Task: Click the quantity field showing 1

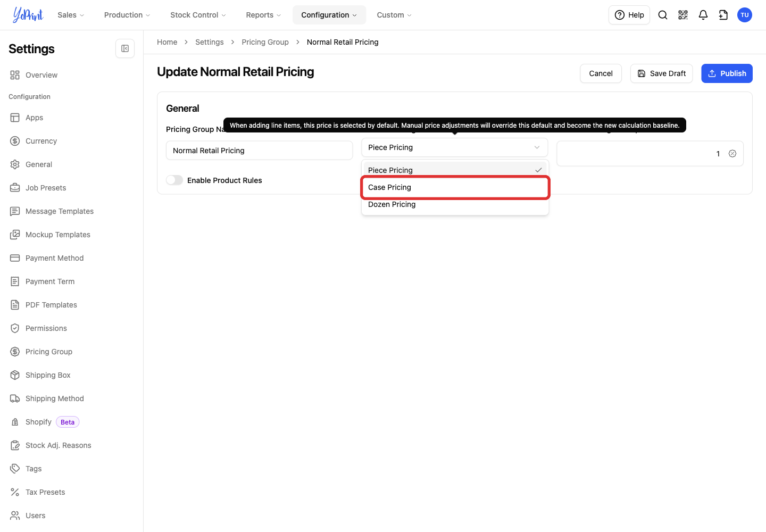Action: point(650,154)
